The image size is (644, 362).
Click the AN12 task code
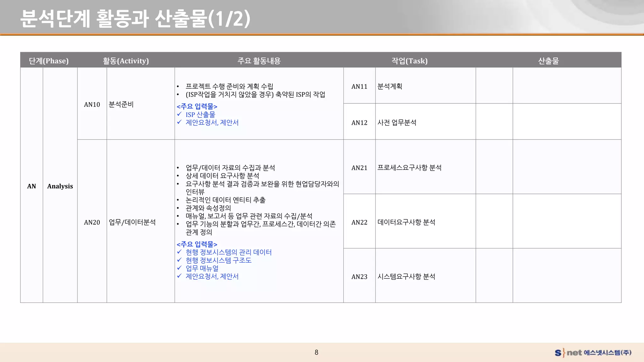pos(359,123)
